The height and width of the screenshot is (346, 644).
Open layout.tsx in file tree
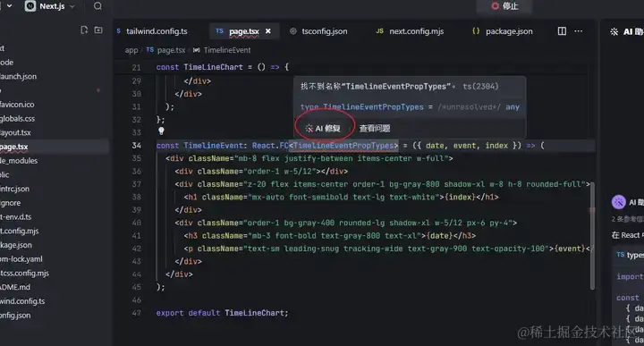pos(15,132)
